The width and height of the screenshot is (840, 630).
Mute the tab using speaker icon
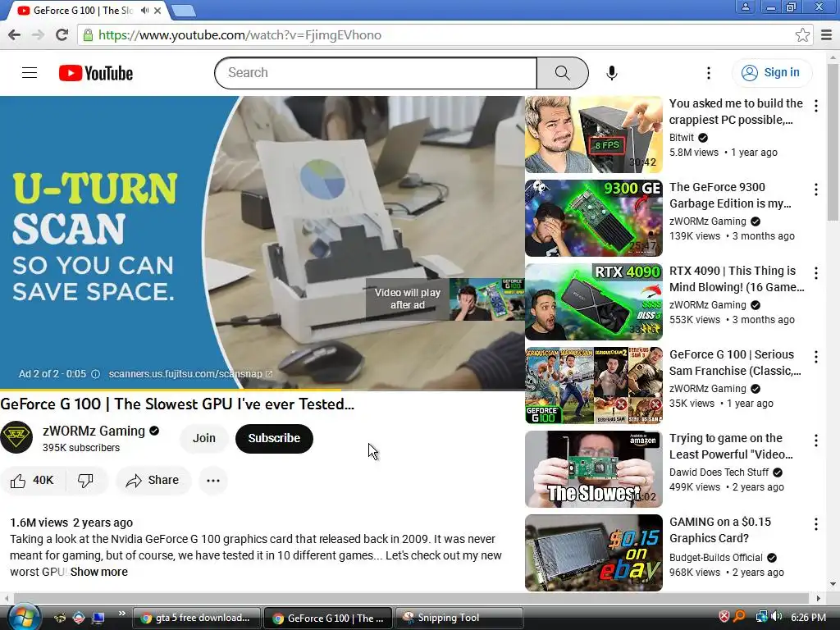144,10
